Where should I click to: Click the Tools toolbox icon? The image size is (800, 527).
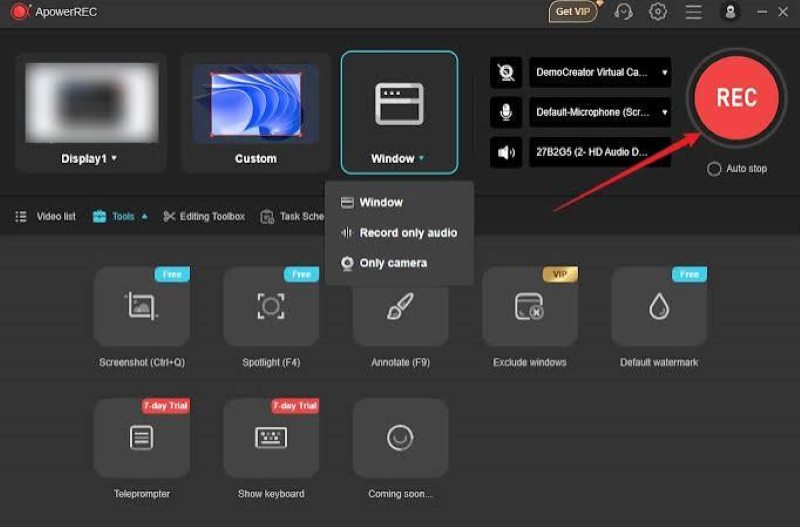click(x=99, y=216)
